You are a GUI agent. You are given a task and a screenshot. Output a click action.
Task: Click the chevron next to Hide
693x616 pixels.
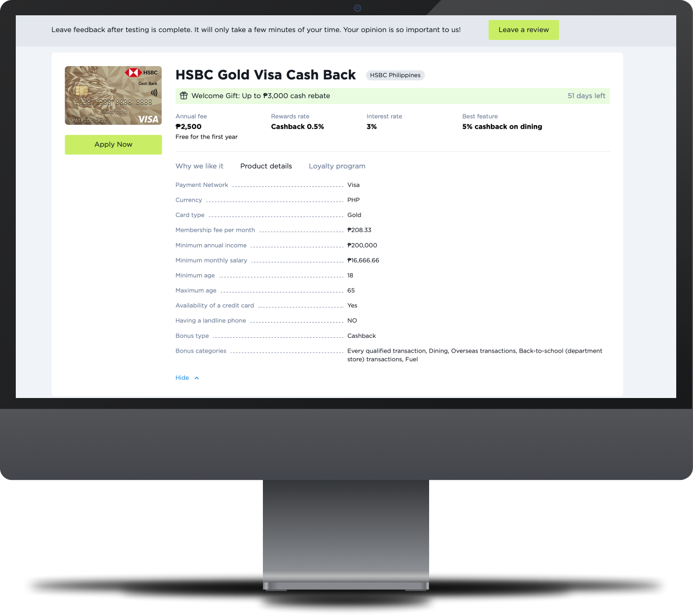point(197,378)
